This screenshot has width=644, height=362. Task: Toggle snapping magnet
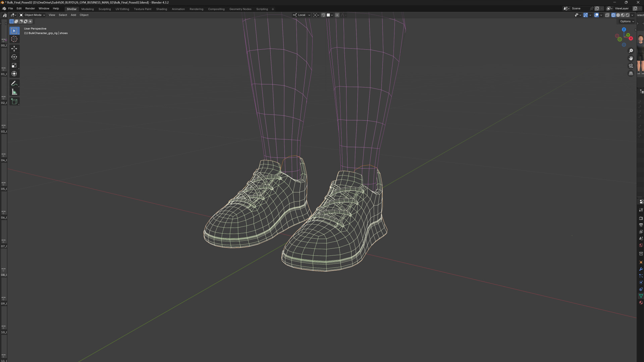pyautogui.click(x=323, y=15)
